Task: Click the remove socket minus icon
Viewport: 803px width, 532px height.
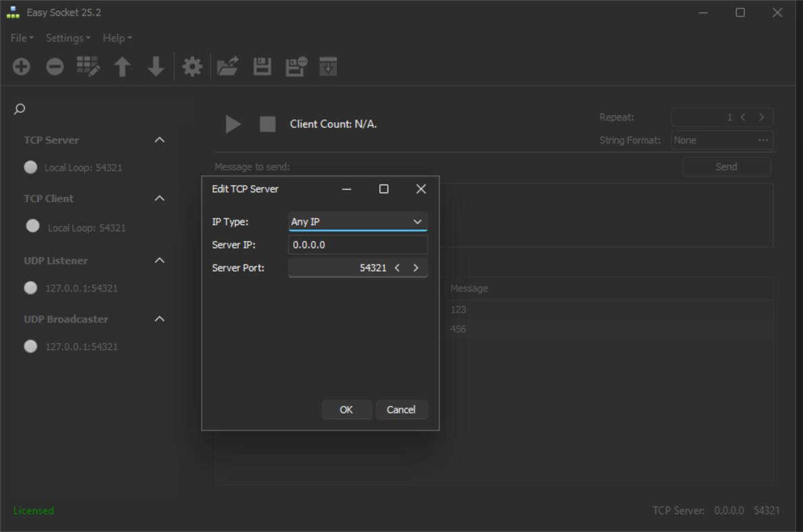Action: (x=55, y=66)
